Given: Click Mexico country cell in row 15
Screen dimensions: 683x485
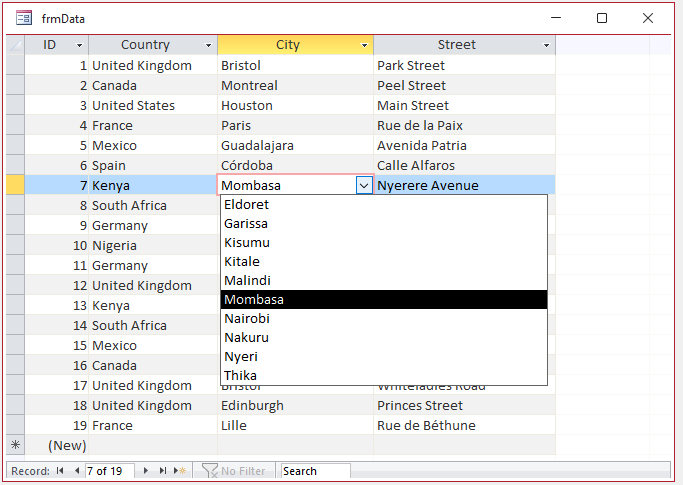Looking at the screenshot, I should point(153,345).
